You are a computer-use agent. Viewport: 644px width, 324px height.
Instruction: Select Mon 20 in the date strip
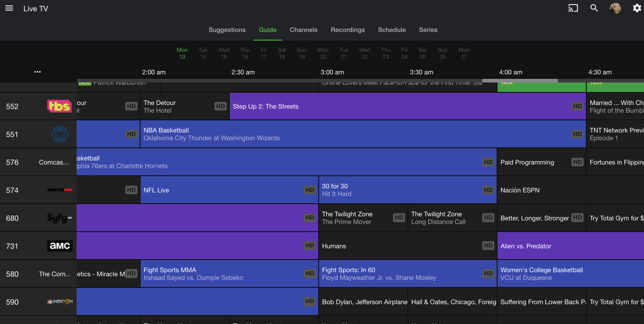point(323,53)
